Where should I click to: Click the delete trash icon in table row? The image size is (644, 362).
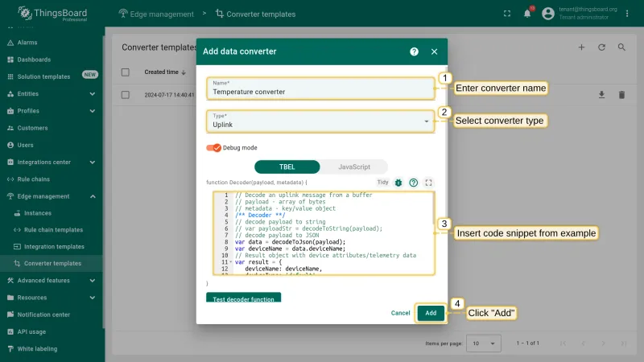pyautogui.click(x=621, y=95)
